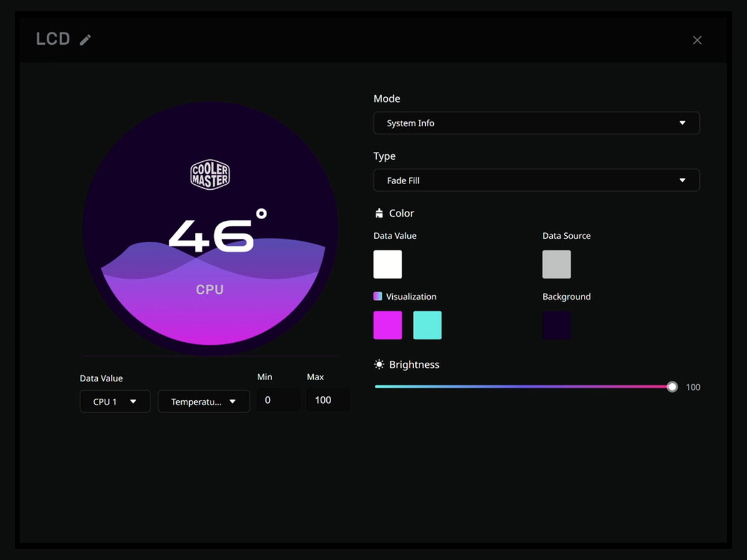
Task: Click the CPU label in the LCD preview
Action: click(x=210, y=290)
